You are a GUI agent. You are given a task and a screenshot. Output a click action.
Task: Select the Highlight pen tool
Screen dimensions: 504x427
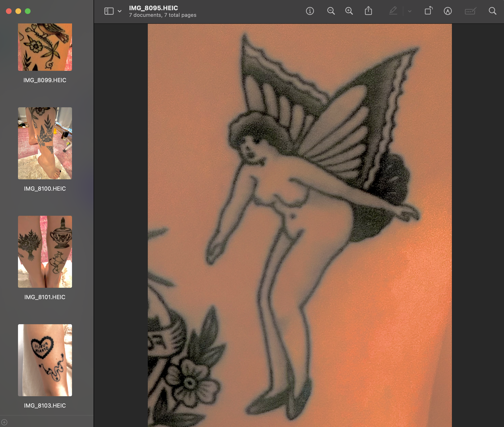tap(393, 11)
